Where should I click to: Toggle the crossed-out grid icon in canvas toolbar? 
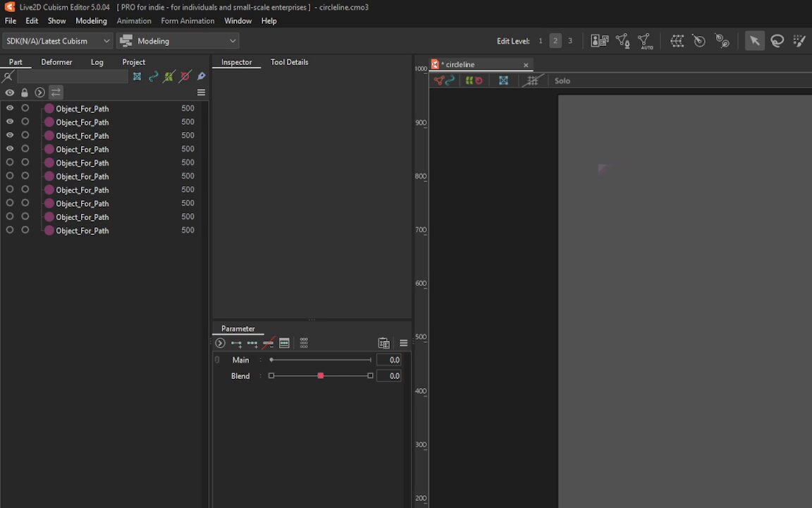(x=532, y=81)
